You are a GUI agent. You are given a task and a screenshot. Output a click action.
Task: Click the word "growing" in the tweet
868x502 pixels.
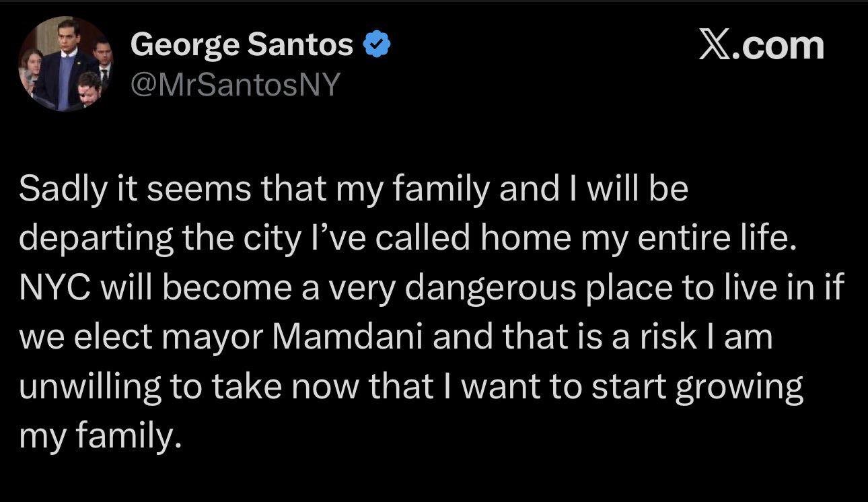pos(739,387)
